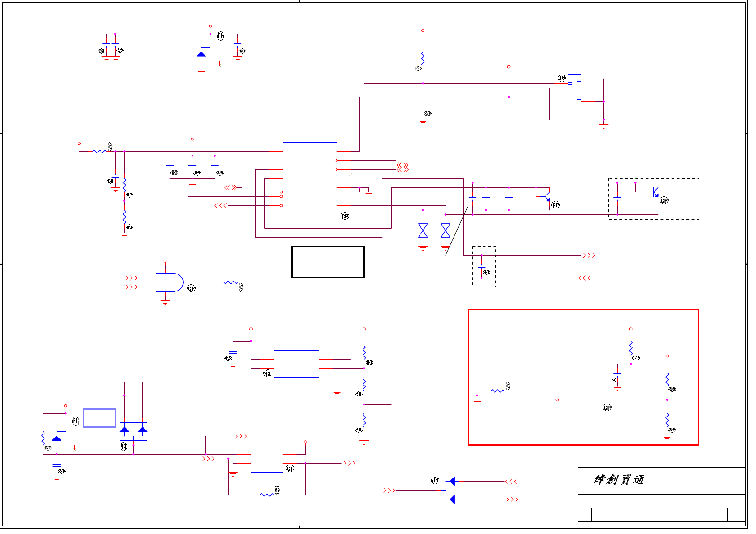756x534 pixels.
Task: Click the large central IC block
Action: pyautogui.click(x=310, y=181)
